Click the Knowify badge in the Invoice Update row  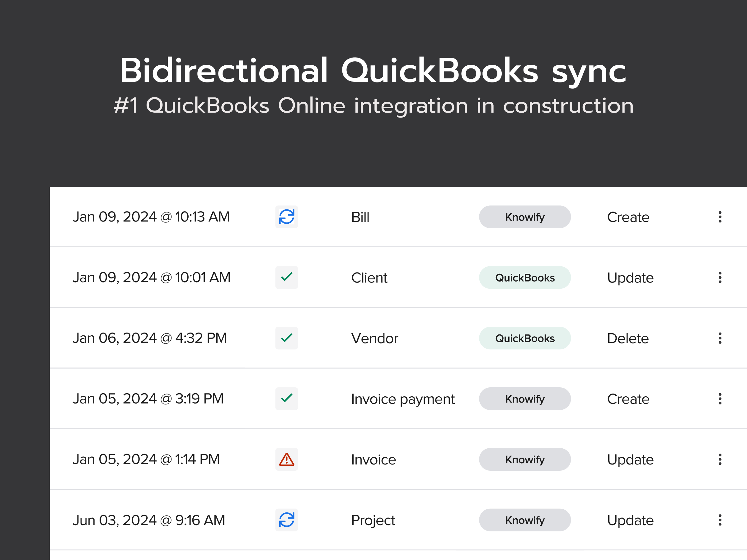click(525, 460)
